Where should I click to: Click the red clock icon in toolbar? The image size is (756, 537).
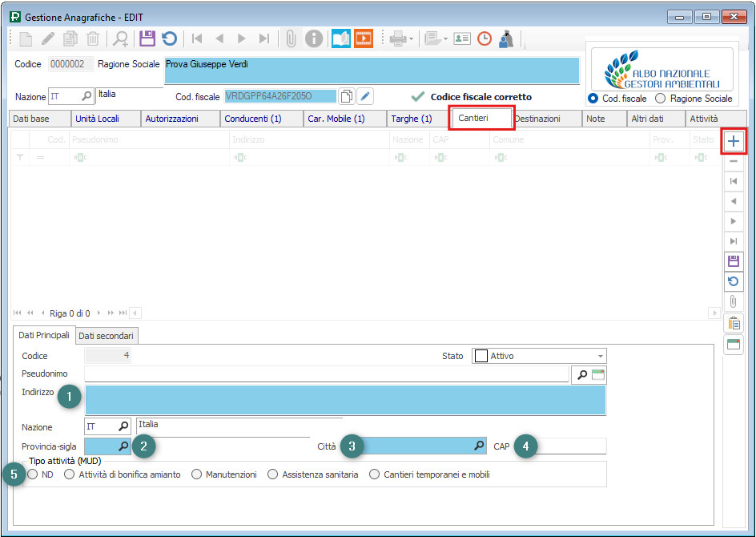coord(484,38)
